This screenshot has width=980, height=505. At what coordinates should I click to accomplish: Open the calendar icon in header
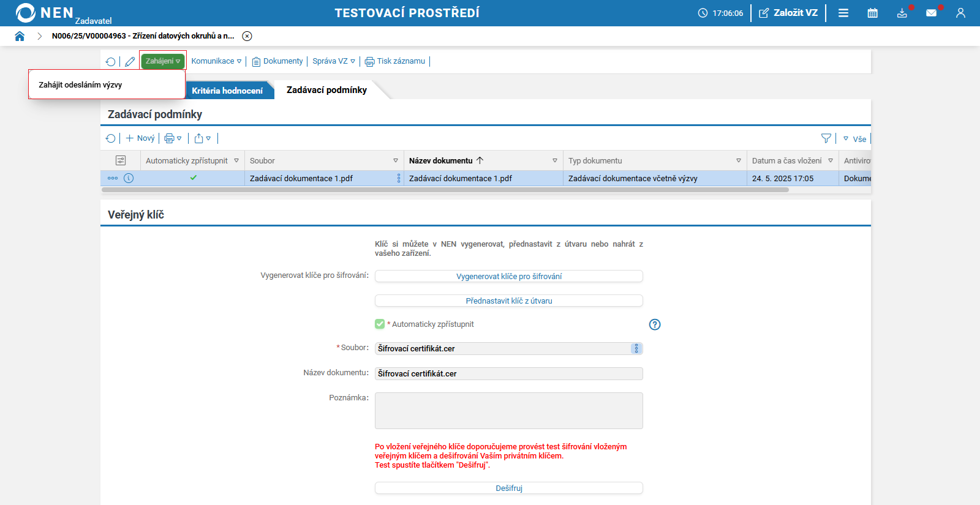pos(873,13)
